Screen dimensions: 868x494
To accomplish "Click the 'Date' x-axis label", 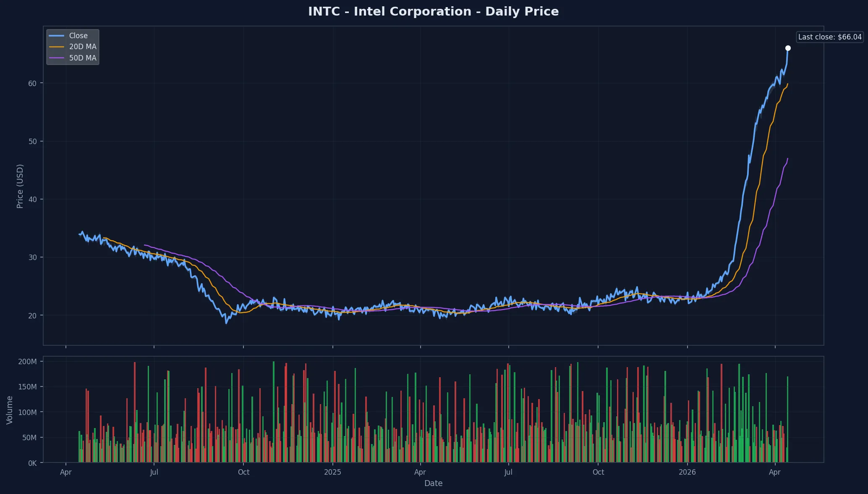I will [433, 483].
